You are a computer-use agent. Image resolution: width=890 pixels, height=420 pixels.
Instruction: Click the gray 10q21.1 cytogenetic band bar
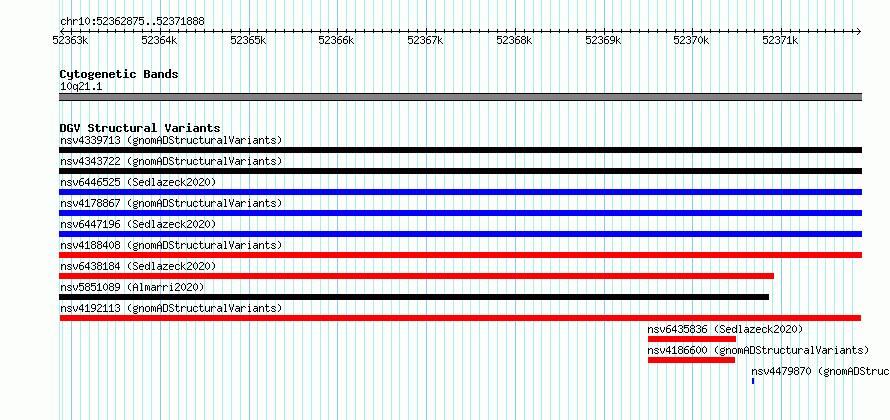pos(460,97)
